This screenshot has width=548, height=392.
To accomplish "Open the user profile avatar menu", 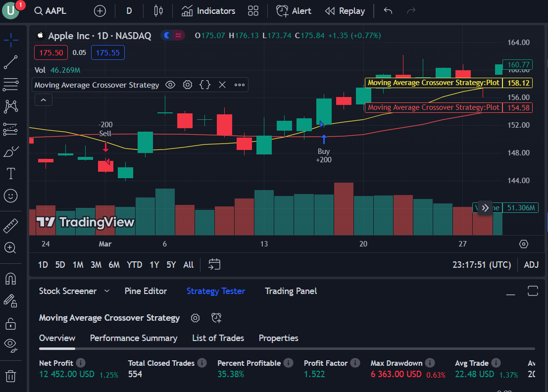I will [x=11, y=10].
